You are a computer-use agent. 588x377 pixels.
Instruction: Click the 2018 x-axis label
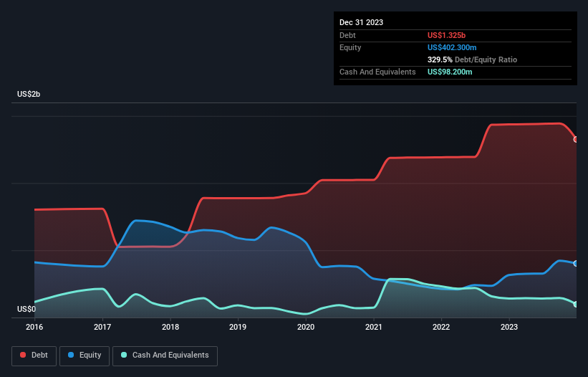pos(170,327)
